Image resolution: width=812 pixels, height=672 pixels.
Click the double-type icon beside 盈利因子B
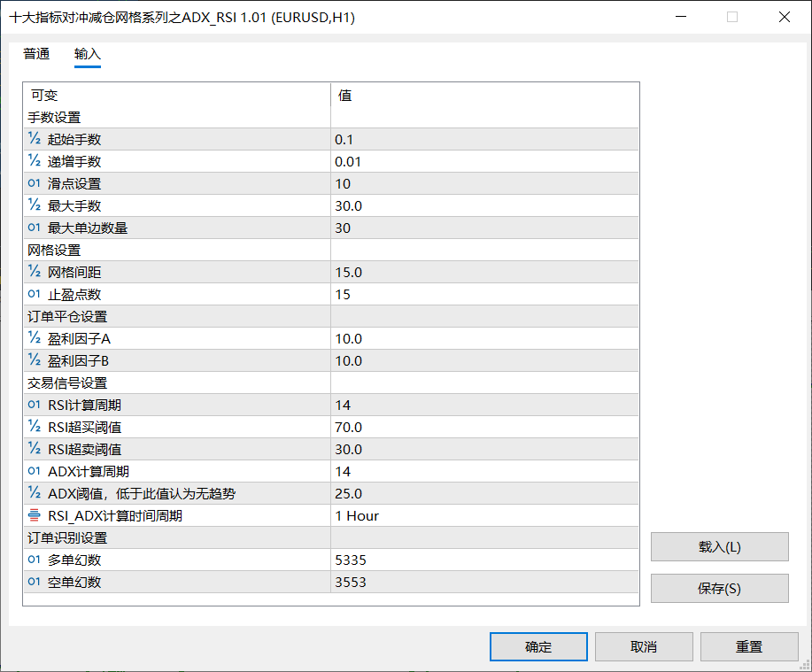click(x=35, y=359)
